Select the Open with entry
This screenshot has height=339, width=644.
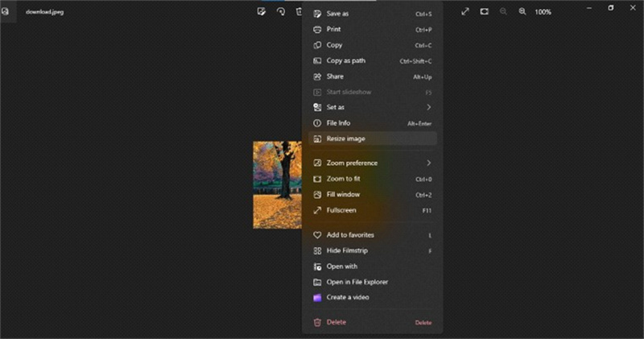pyautogui.click(x=372, y=267)
